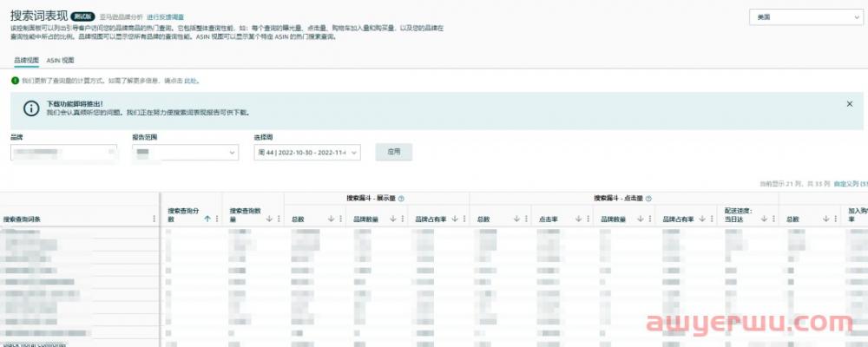Screen dimensions: 868x347
Task: Open the 美国 marketplace dropdown
Action: [806, 16]
